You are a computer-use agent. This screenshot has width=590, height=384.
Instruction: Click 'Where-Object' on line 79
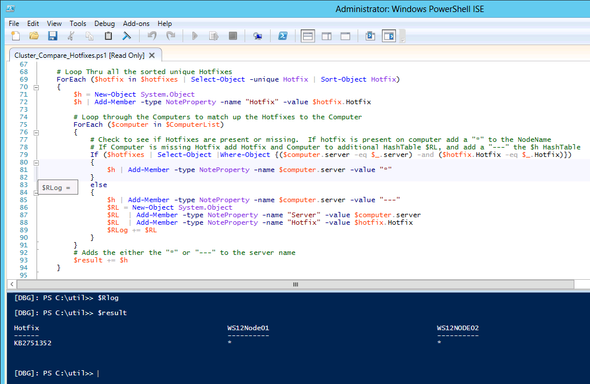(x=245, y=154)
